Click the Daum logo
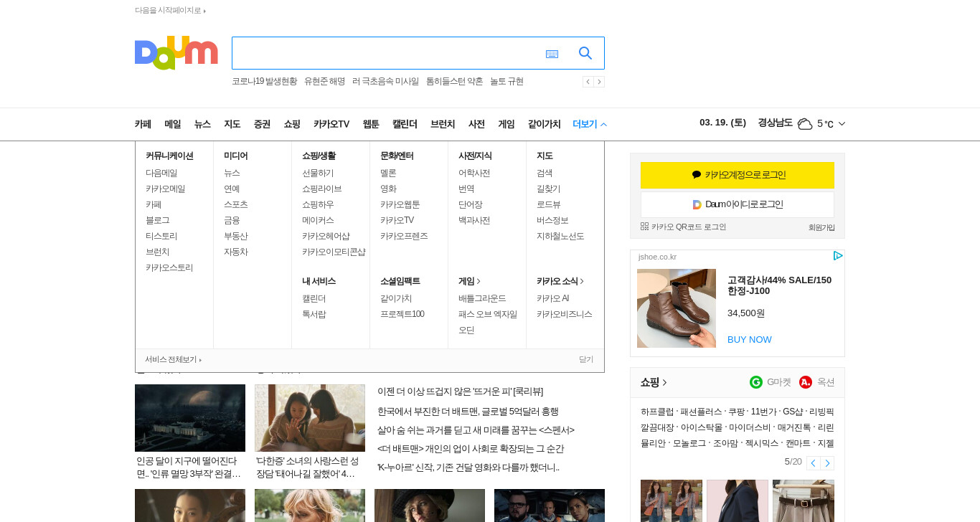 [176, 53]
